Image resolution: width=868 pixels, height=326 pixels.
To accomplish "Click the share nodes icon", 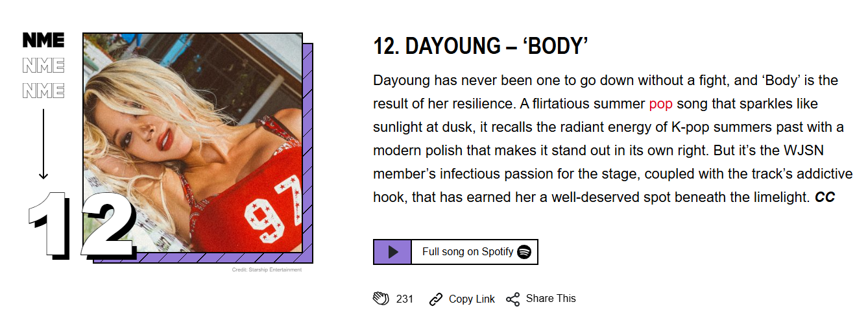I will [512, 299].
